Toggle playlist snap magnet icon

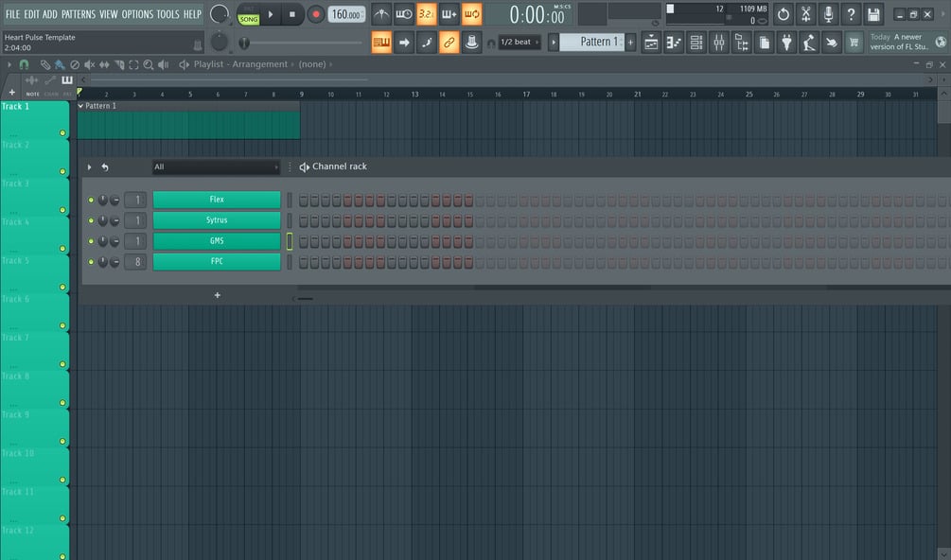[24, 64]
